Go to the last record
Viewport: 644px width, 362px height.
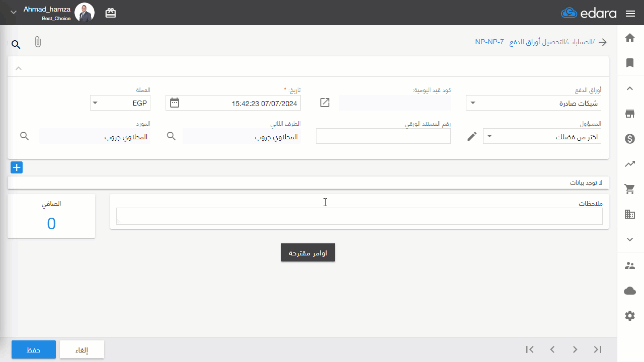pos(598,349)
